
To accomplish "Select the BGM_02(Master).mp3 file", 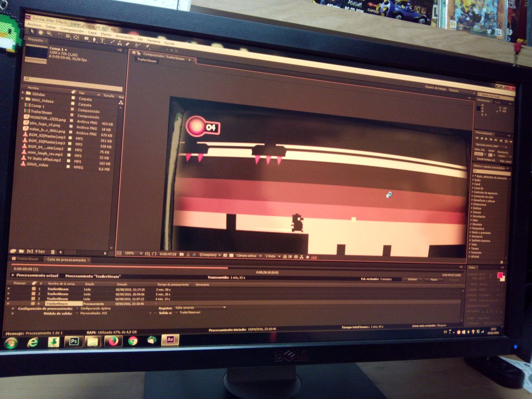I will click(x=47, y=136).
